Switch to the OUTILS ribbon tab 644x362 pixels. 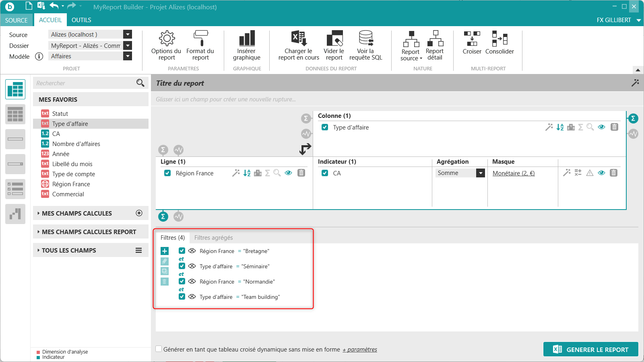(81, 20)
